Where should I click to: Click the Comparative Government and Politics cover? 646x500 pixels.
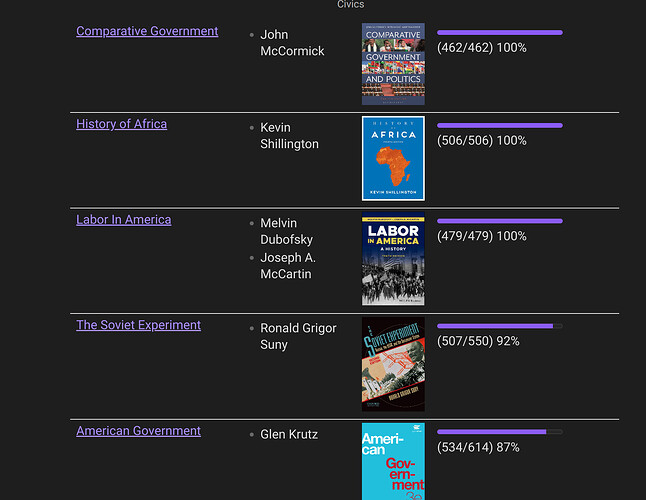(x=393, y=64)
